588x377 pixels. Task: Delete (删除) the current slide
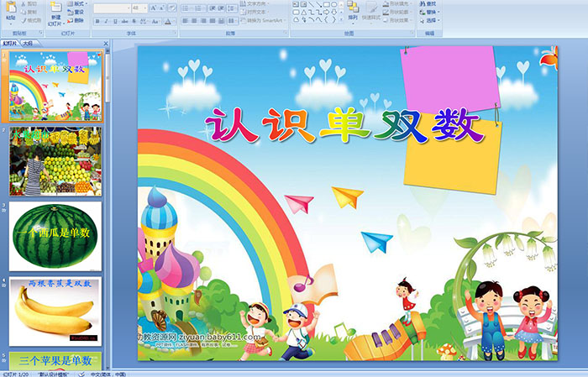(x=76, y=20)
